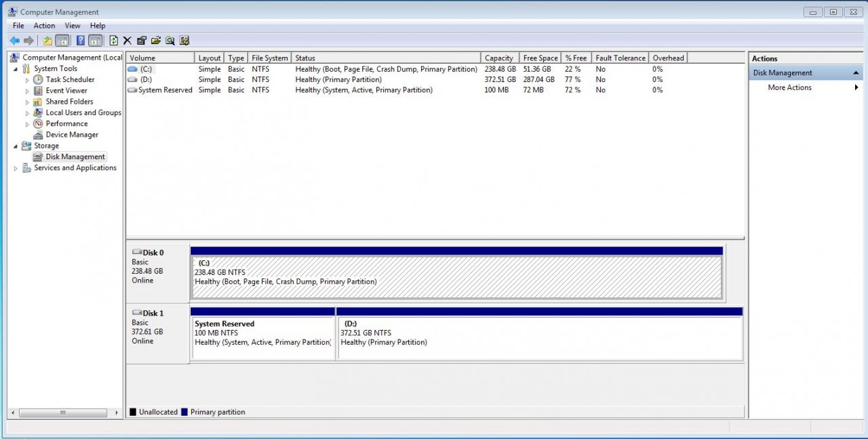Click the blue Primary partition legend swatch
Image resolution: width=868 pixels, height=439 pixels.
click(184, 412)
